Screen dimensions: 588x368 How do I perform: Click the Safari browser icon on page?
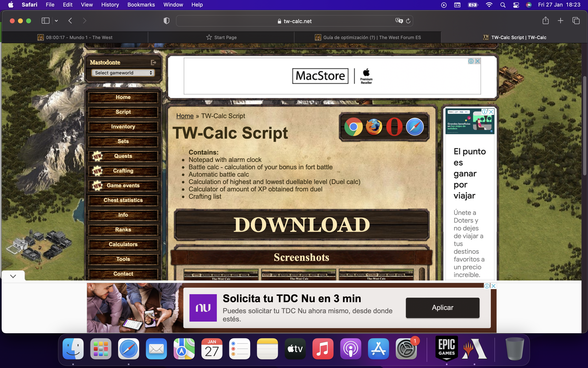coord(415,127)
